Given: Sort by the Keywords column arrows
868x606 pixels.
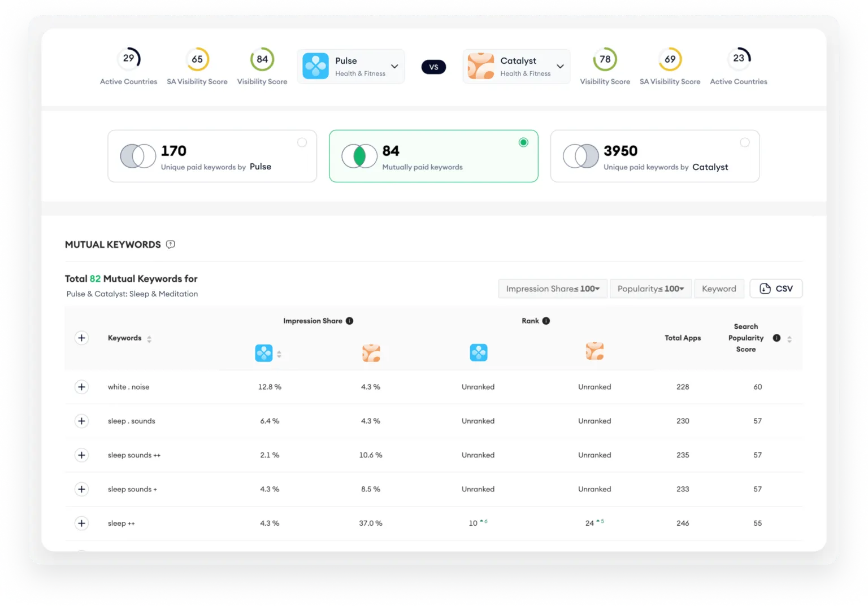Looking at the screenshot, I should [x=149, y=339].
